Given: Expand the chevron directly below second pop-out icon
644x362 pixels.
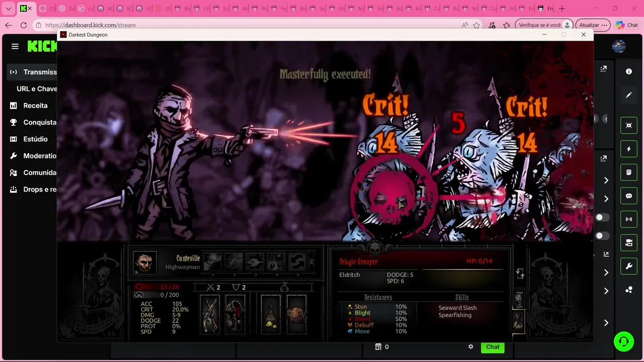Looking at the screenshot, I should click(606, 180).
